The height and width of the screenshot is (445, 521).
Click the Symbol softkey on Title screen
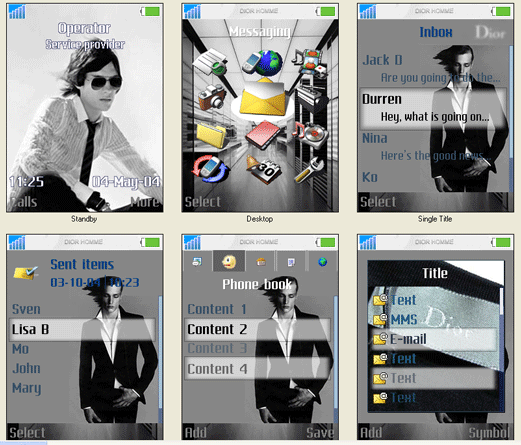pos(489,433)
